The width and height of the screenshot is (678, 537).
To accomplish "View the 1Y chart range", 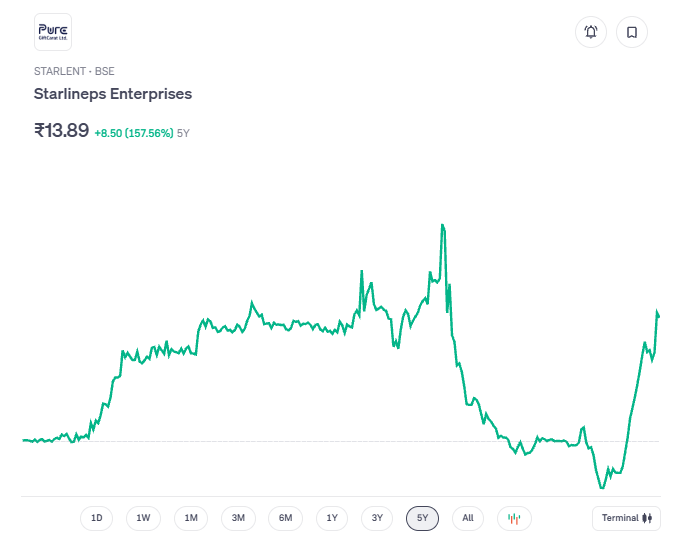I will 332,518.
